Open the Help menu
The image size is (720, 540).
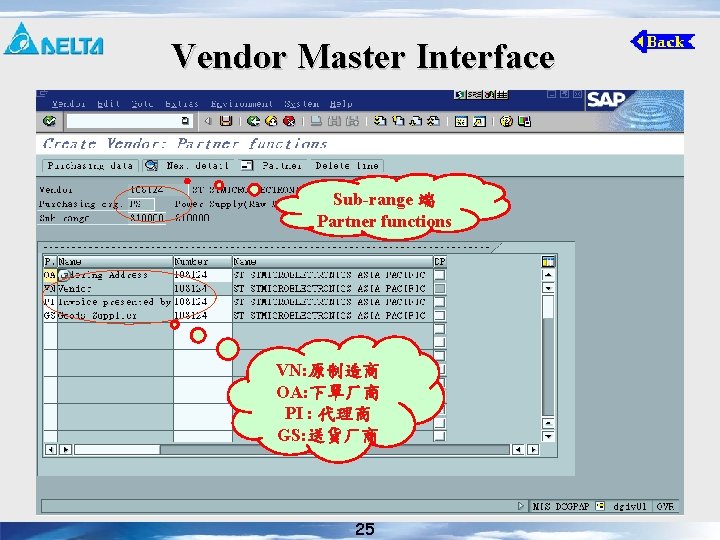click(x=341, y=104)
